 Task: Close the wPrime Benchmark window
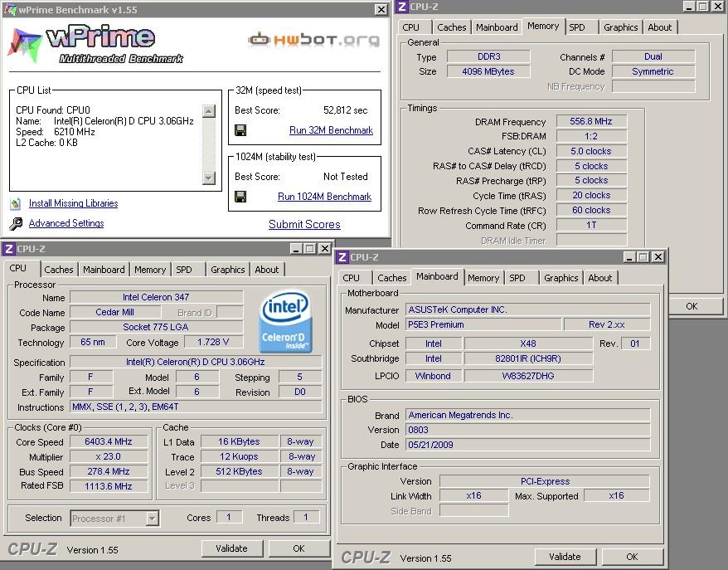pos(381,10)
